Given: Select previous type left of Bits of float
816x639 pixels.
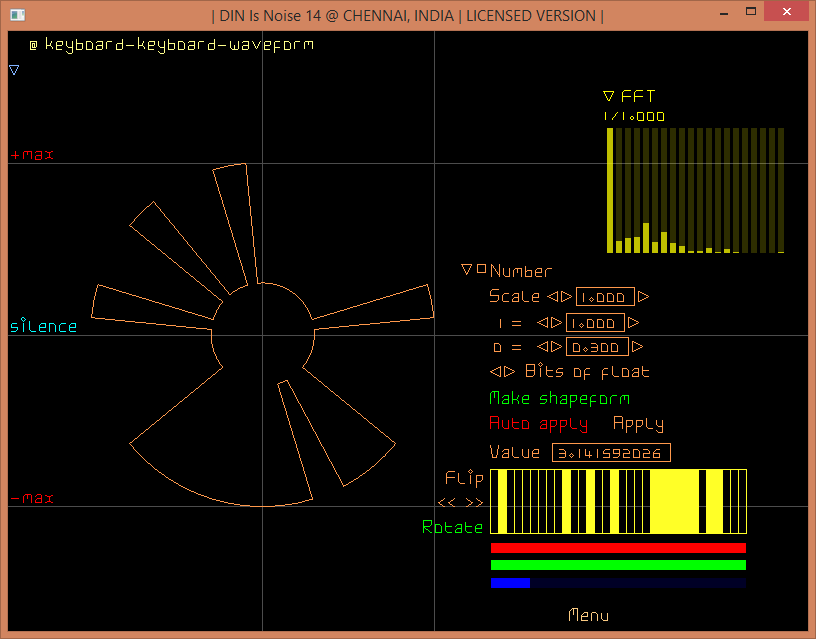Looking at the screenshot, I should point(495,372).
